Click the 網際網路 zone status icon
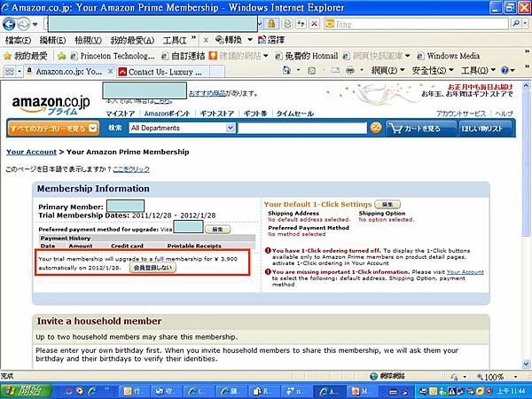The width and height of the screenshot is (532, 399). (x=373, y=376)
